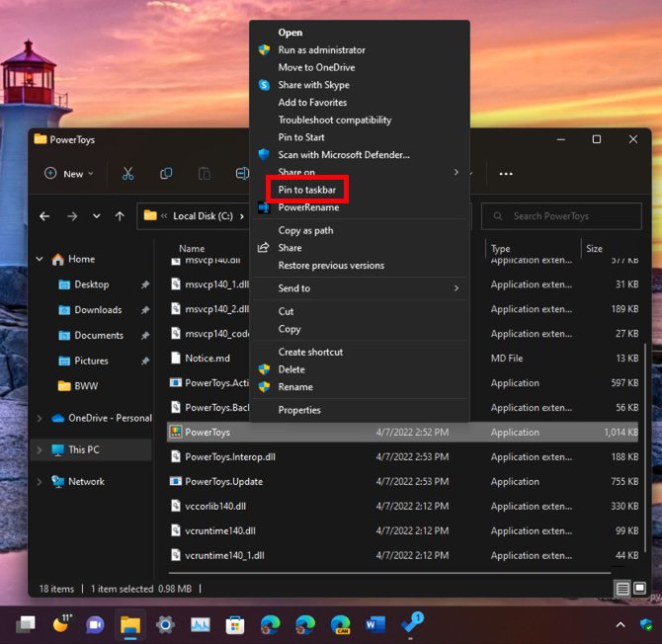Open Windows Security tray icon
The height and width of the screenshot is (644, 662).
point(646,624)
